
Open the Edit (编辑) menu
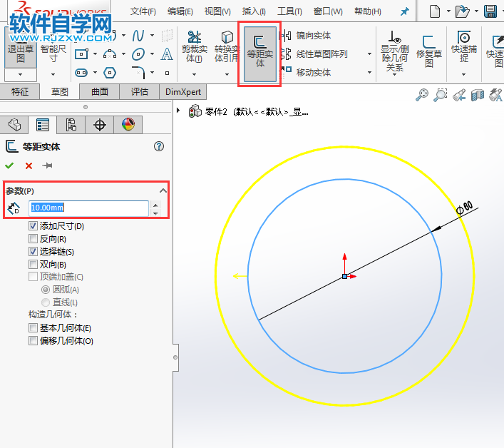pos(180,12)
